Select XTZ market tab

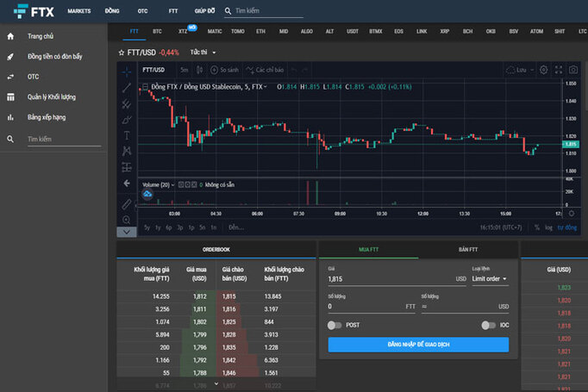(183, 32)
